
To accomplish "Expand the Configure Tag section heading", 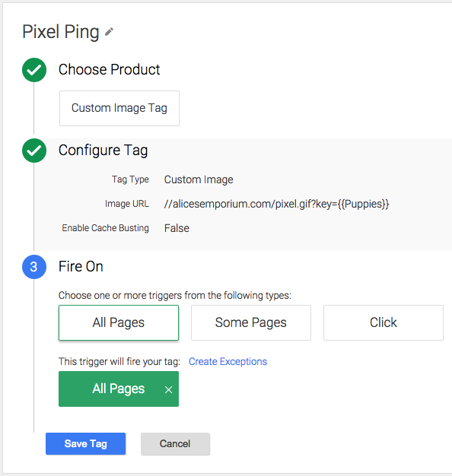I will click(x=103, y=151).
